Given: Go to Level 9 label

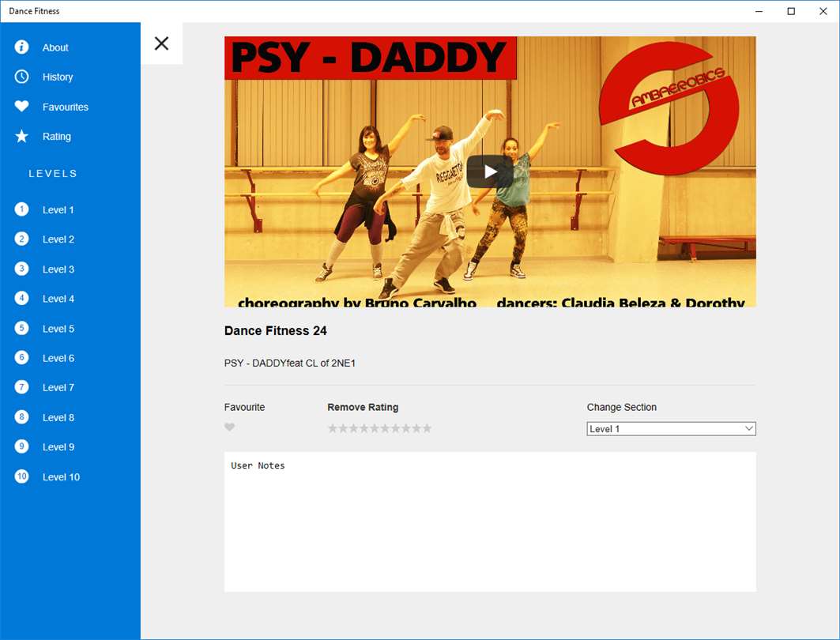Looking at the screenshot, I should (58, 447).
